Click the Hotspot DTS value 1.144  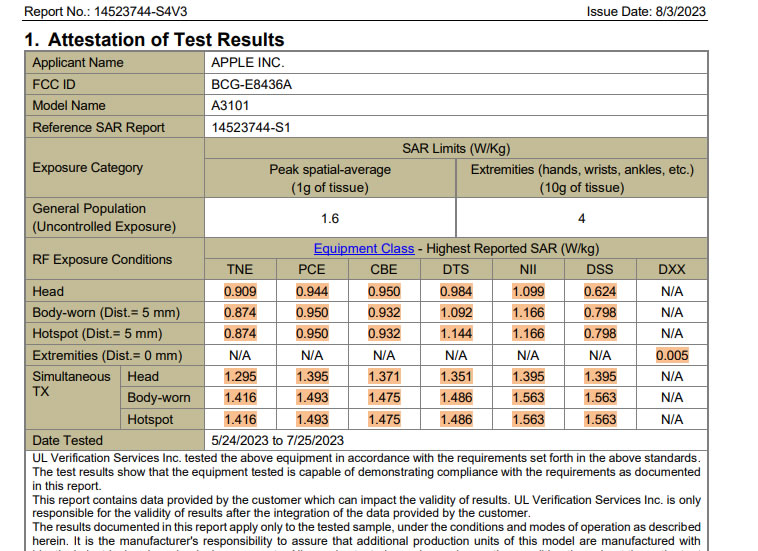click(x=456, y=334)
